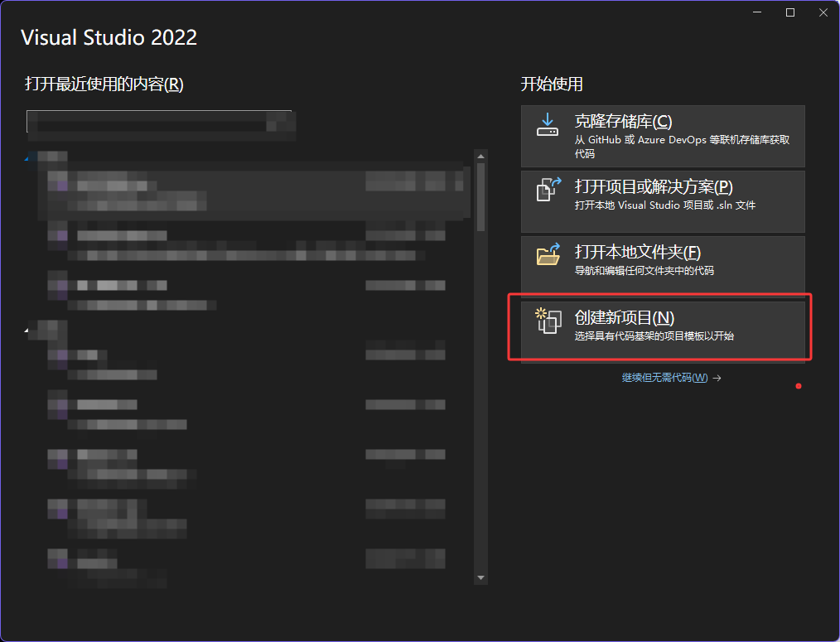
Task: Click the clone repository download icon
Action: (x=548, y=124)
